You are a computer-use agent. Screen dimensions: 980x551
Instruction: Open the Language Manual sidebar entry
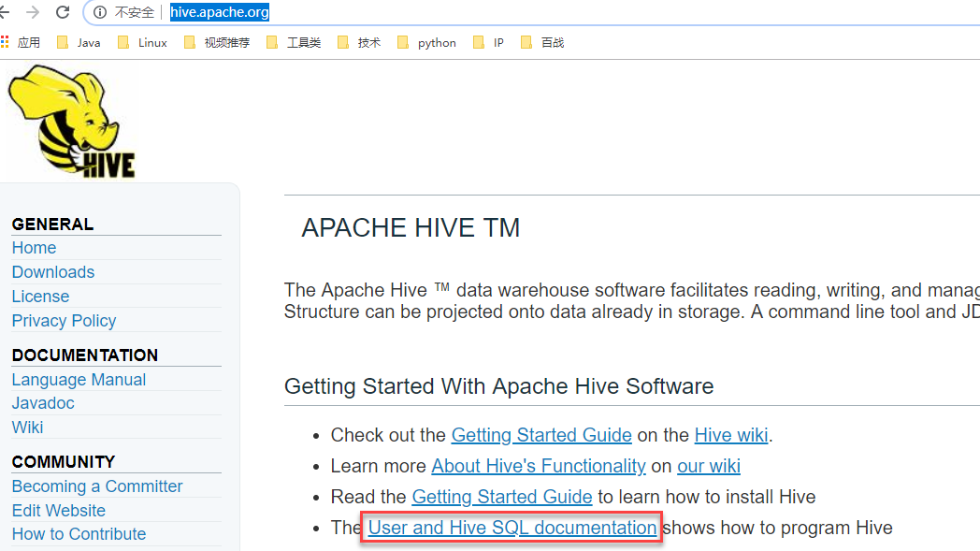(x=79, y=379)
